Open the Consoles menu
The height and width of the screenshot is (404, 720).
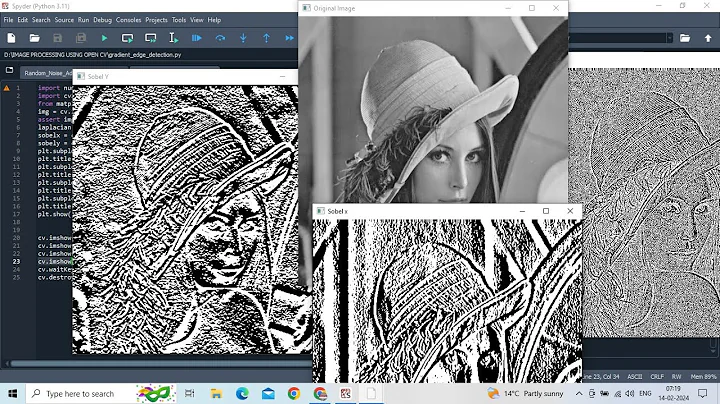point(128,20)
